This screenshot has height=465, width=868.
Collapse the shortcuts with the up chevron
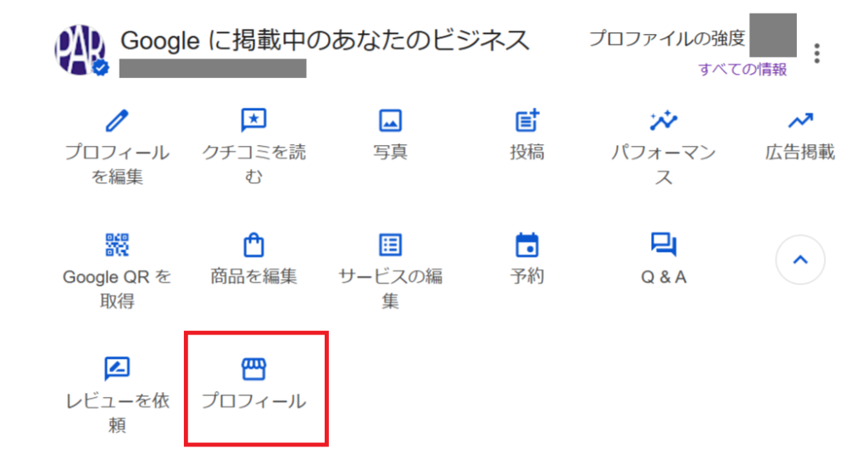point(800,260)
